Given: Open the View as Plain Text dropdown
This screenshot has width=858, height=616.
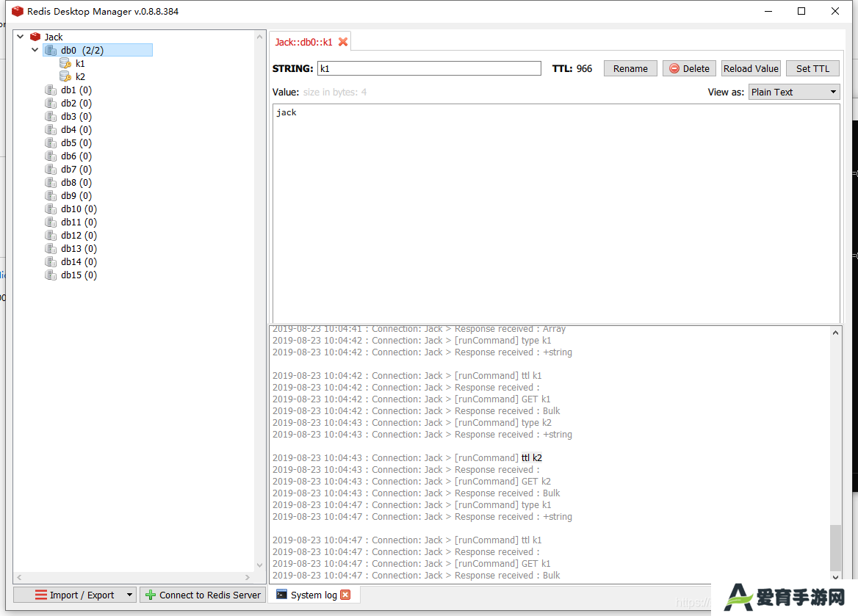Looking at the screenshot, I should [x=794, y=92].
